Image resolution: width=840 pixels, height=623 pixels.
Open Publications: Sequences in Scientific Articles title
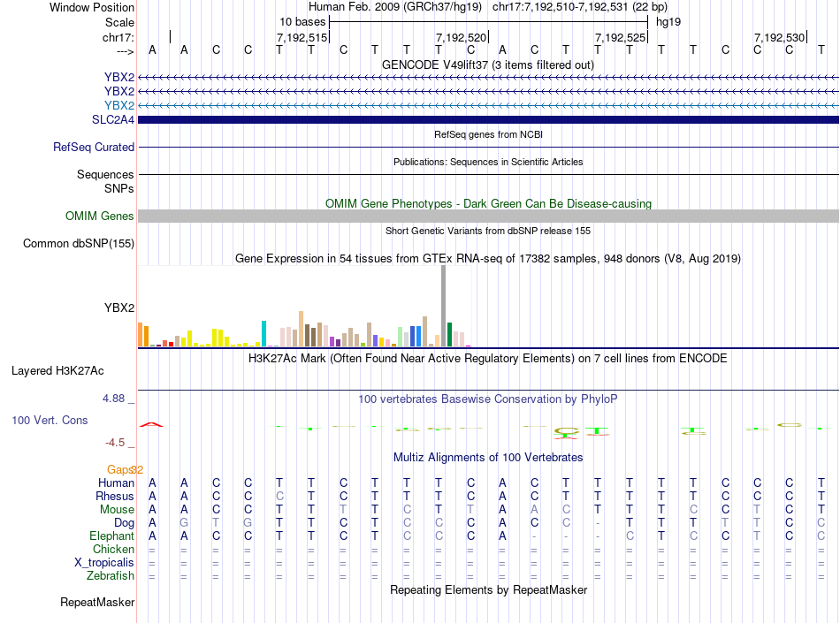[x=488, y=162]
